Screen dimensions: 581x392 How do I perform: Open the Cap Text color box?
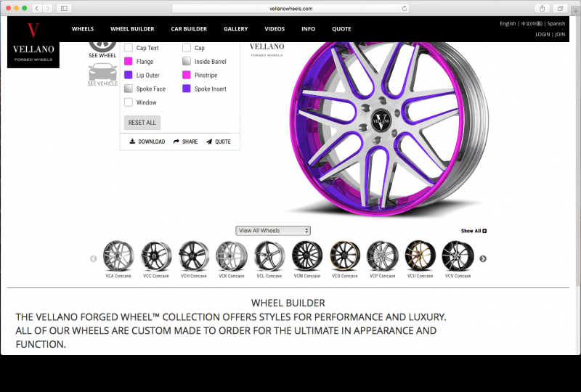coord(129,48)
